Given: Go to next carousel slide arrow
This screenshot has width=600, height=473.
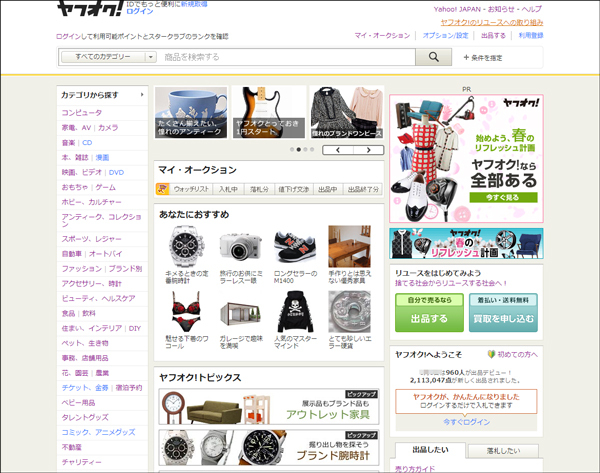Looking at the screenshot, I should pyautogui.click(x=368, y=150).
